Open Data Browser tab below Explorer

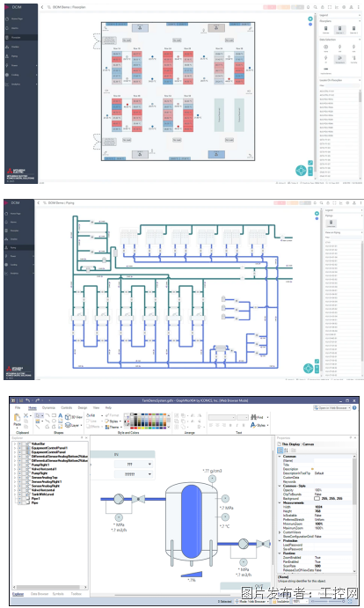pos(40,594)
